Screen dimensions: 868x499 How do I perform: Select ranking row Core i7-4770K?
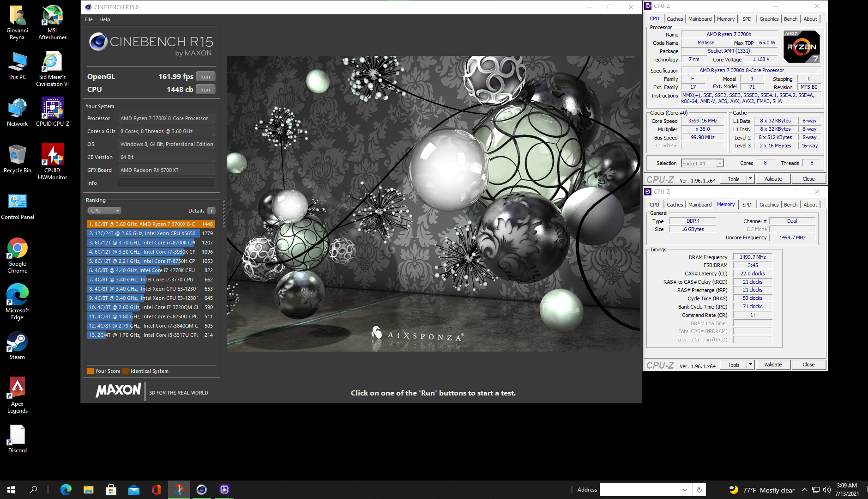151,270
